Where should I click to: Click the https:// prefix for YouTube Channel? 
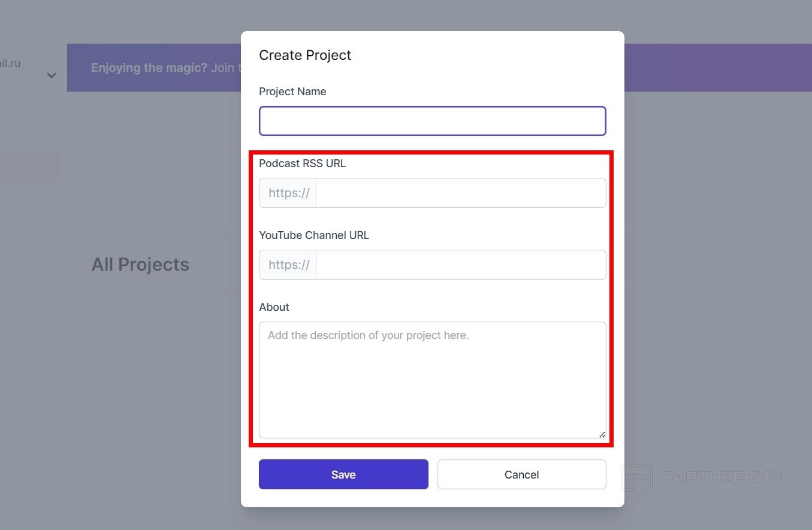288,265
